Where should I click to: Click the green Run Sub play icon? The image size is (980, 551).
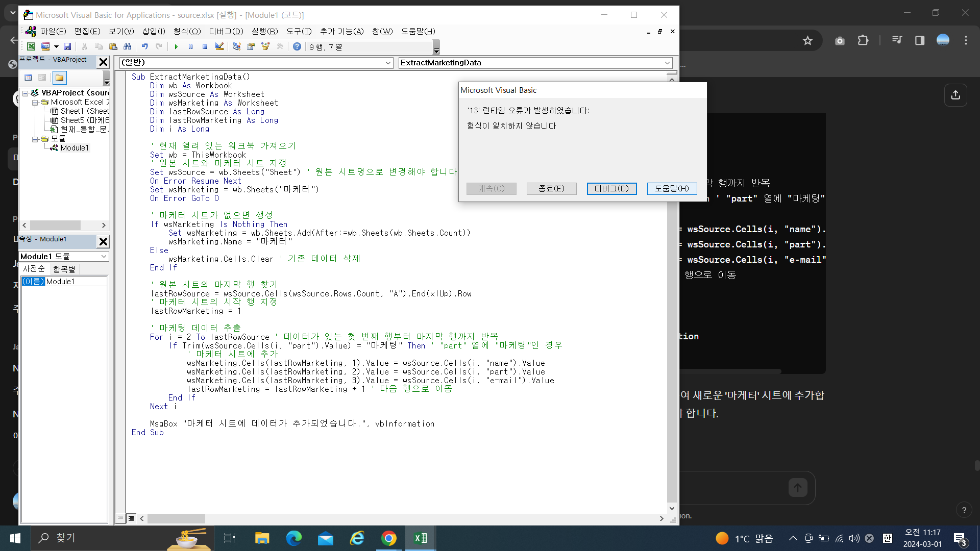(x=176, y=46)
